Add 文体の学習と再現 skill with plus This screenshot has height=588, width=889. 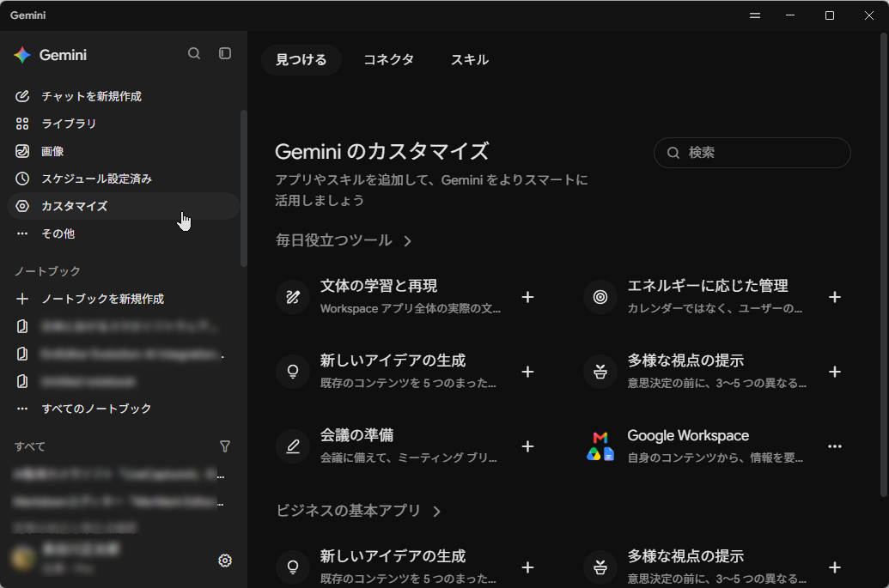pyautogui.click(x=528, y=297)
